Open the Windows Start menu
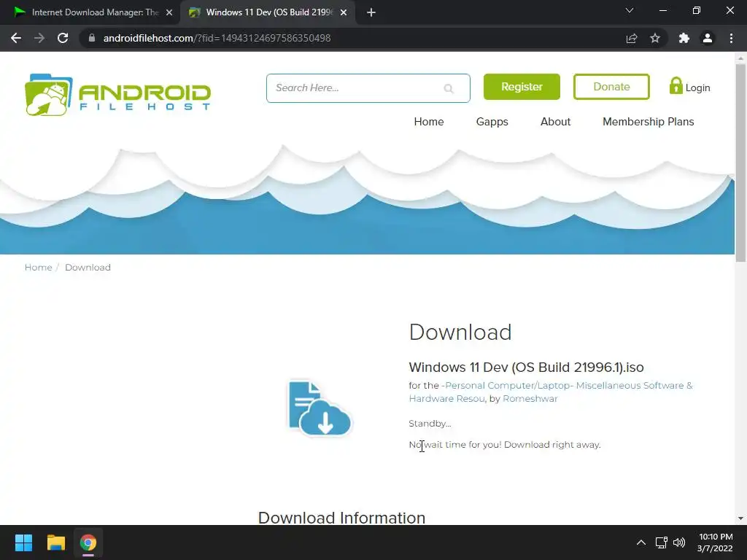 (23, 542)
